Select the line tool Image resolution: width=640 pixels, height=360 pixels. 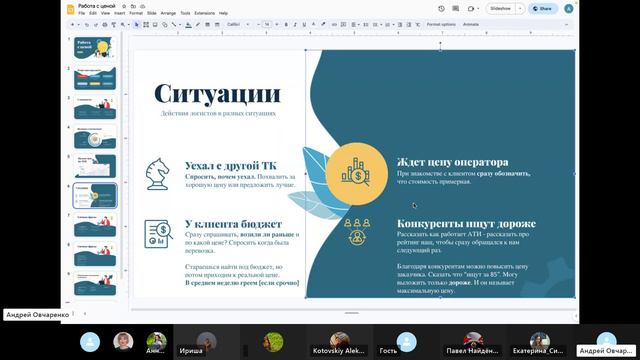click(174, 24)
